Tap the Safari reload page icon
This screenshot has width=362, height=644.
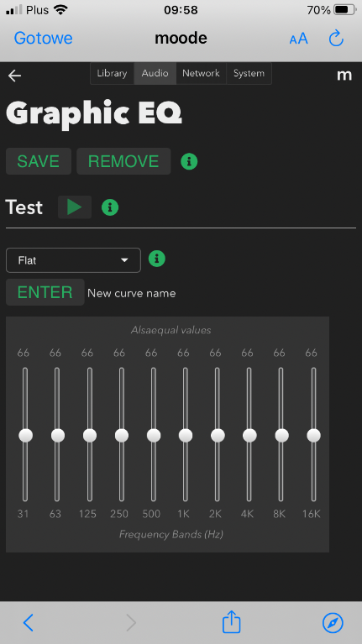(336, 39)
